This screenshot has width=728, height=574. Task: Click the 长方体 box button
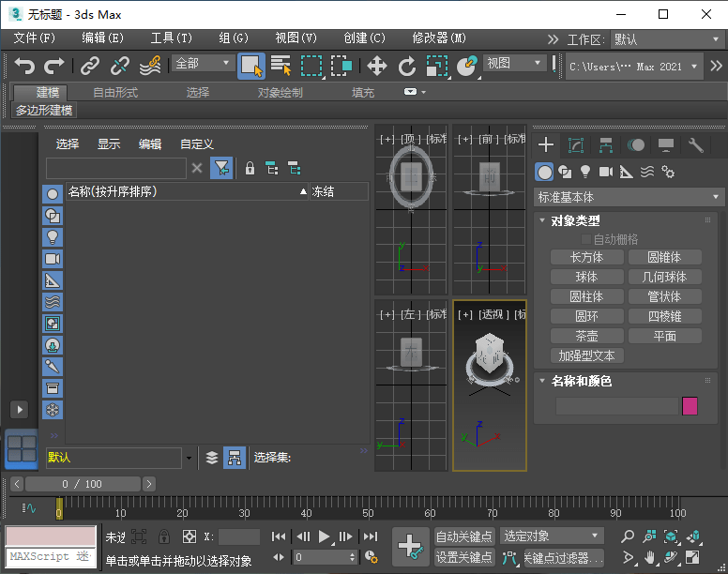(586, 257)
